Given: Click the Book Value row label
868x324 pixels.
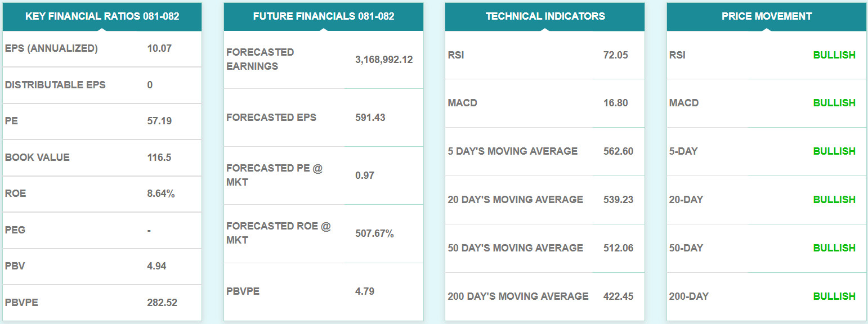Looking at the screenshot, I should click(x=37, y=157).
